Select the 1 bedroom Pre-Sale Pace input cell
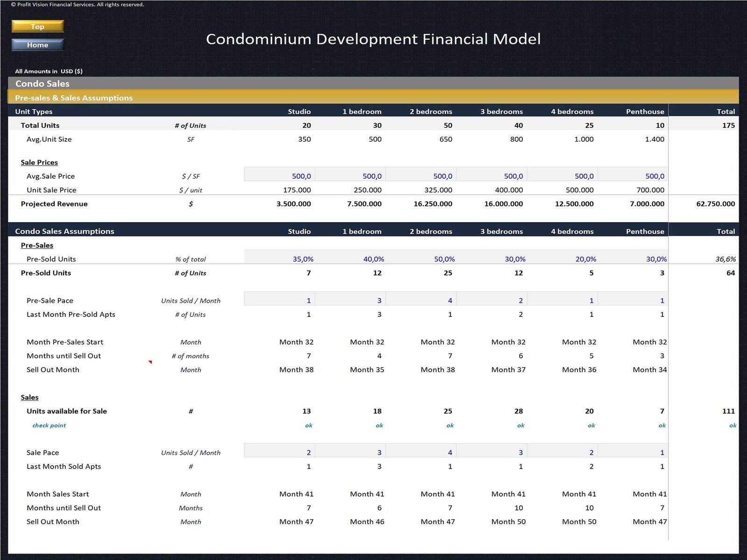Image resolution: width=747 pixels, height=560 pixels. (350, 301)
